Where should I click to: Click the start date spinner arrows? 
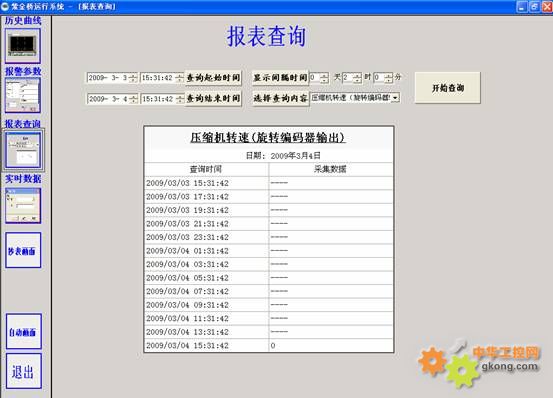click(133, 78)
